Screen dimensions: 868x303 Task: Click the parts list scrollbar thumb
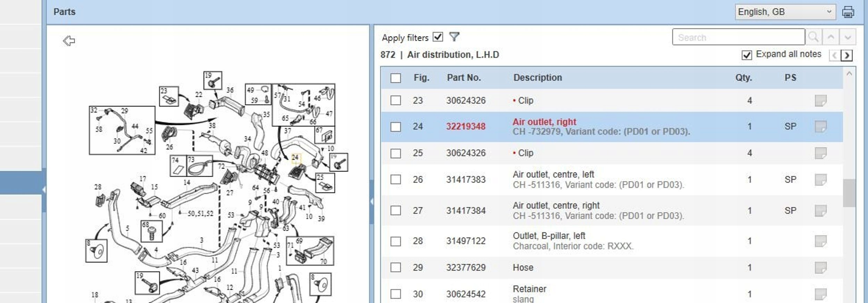[849, 193]
